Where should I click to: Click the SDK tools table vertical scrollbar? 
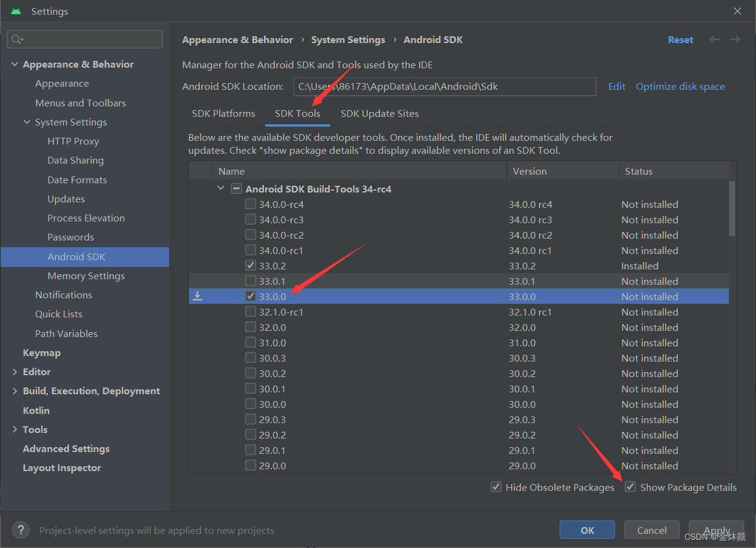(x=732, y=208)
